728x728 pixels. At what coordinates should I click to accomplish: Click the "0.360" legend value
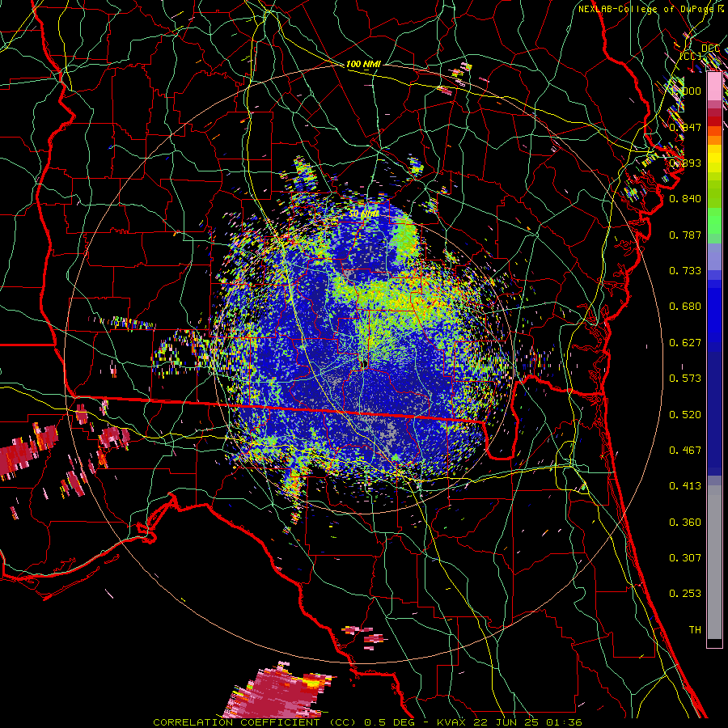point(685,523)
